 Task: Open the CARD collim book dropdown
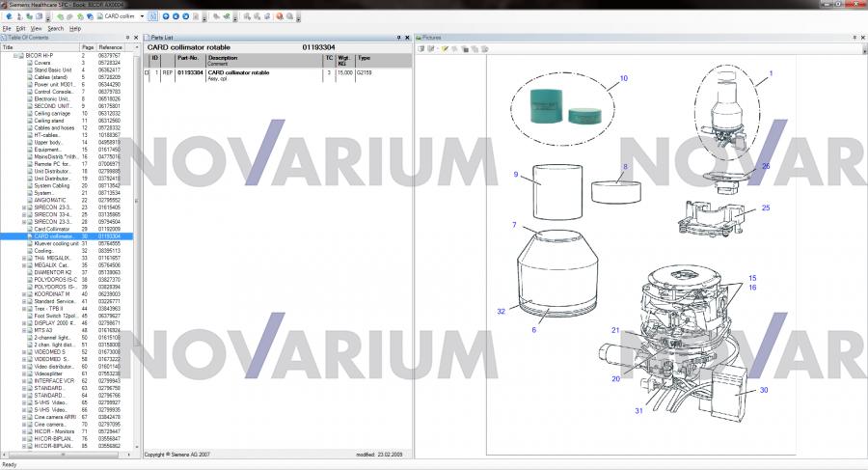pyautogui.click(x=142, y=16)
